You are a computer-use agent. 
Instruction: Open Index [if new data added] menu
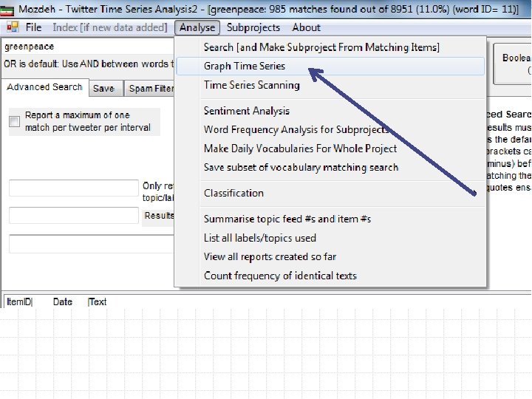coord(110,27)
